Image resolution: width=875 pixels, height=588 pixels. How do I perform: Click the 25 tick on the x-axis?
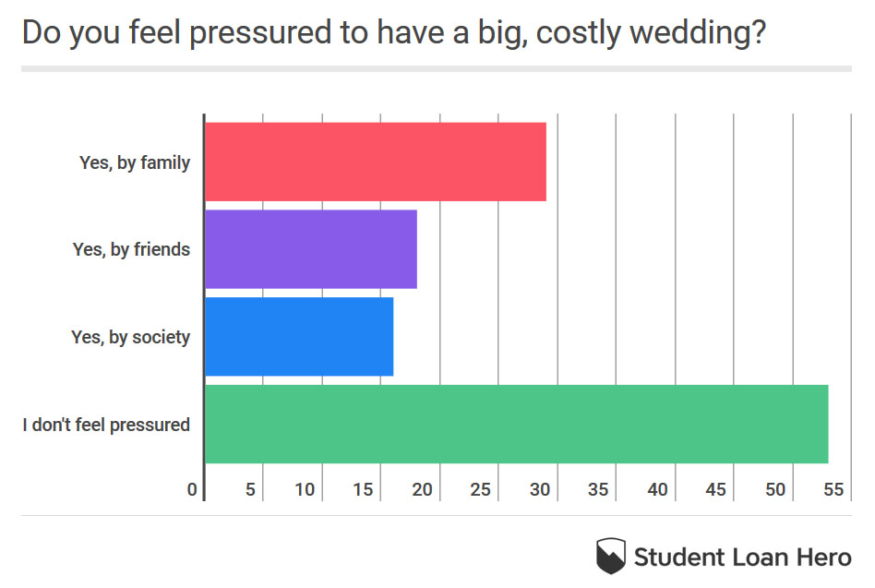point(481,489)
